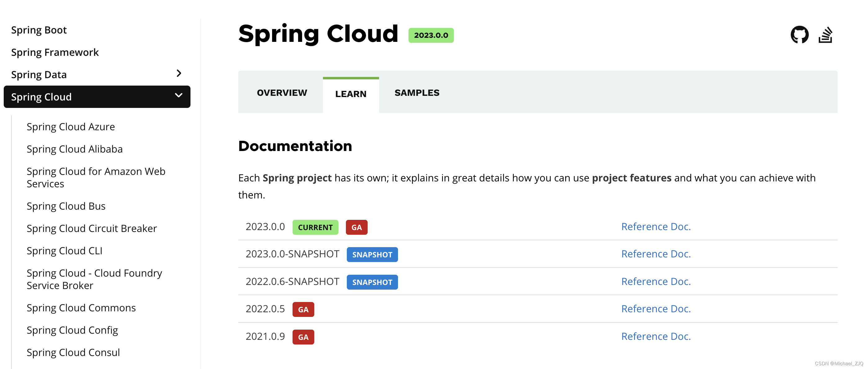Open Spring Cloud Alibaba
868x369 pixels.
(74, 149)
